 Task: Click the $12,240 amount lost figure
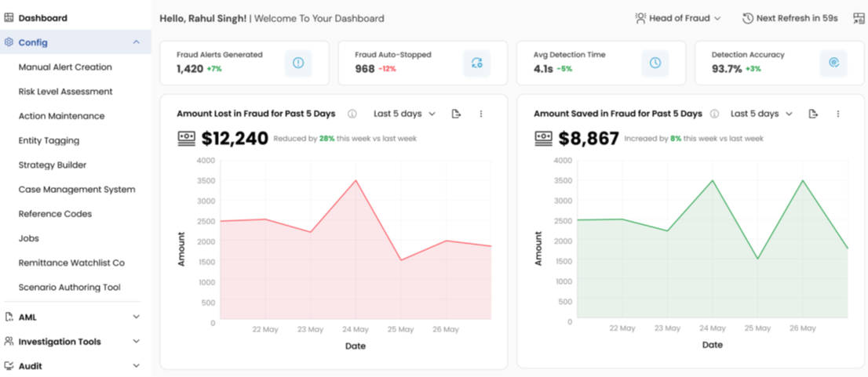(x=235, y=138)
